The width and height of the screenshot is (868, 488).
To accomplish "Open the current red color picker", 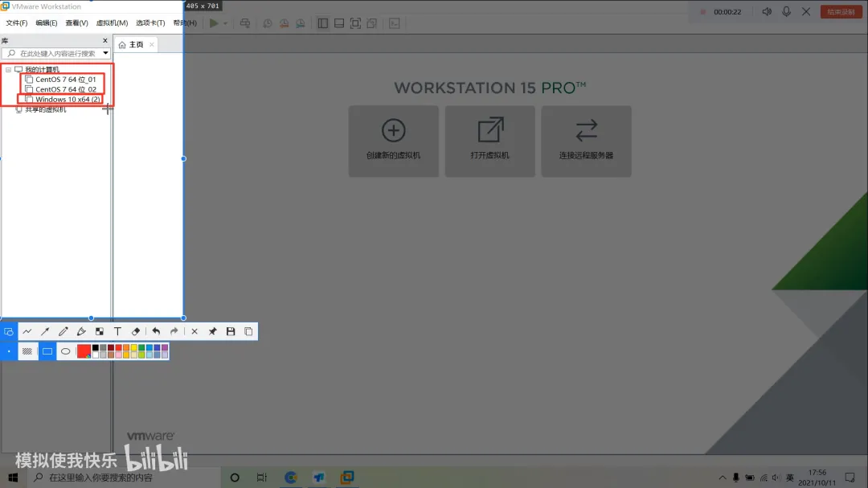I will 84,351.
